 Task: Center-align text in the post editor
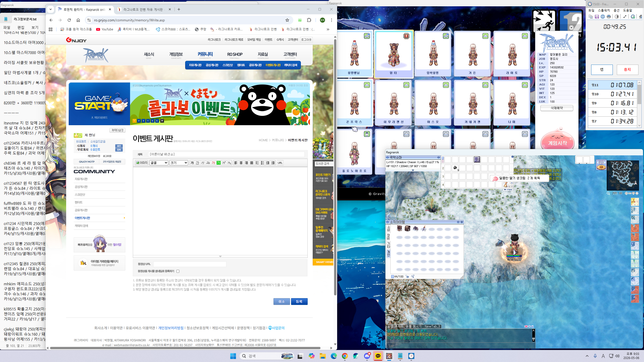click(241, 163)
